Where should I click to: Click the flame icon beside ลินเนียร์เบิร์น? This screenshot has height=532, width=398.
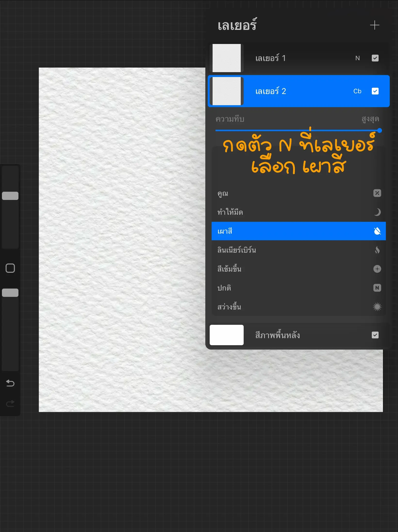377,250
